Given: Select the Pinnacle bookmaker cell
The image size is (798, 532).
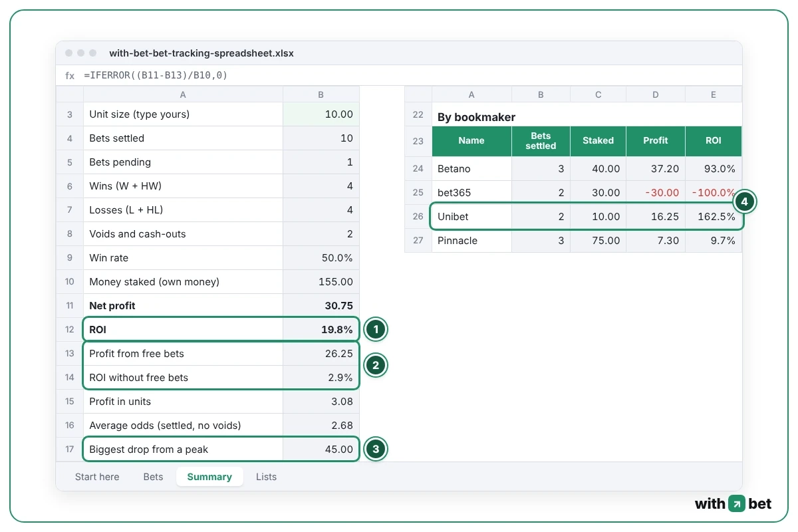Looking at the screenshot, I should click(x=471, y=241).
